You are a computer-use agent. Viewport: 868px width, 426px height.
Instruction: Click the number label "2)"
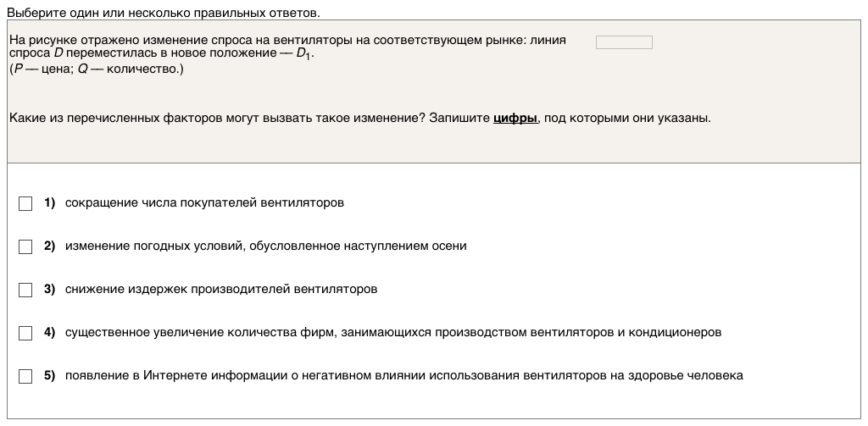point(50,246)
